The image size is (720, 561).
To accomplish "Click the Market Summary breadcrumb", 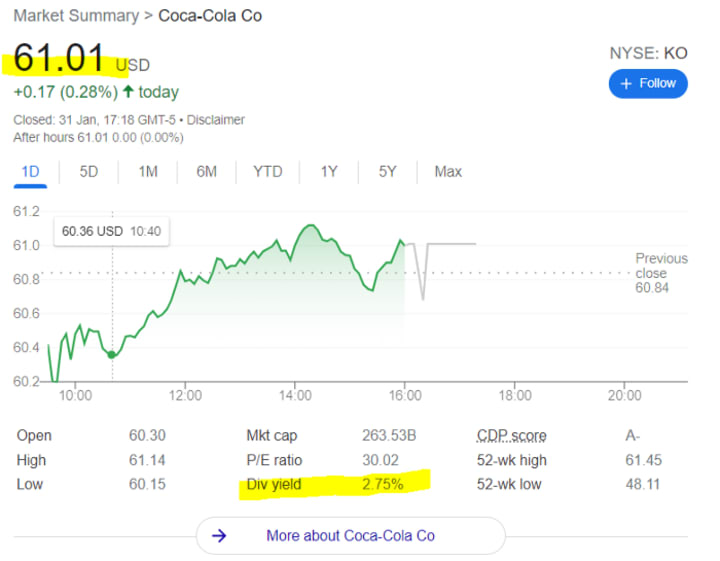I will (76, 16).
